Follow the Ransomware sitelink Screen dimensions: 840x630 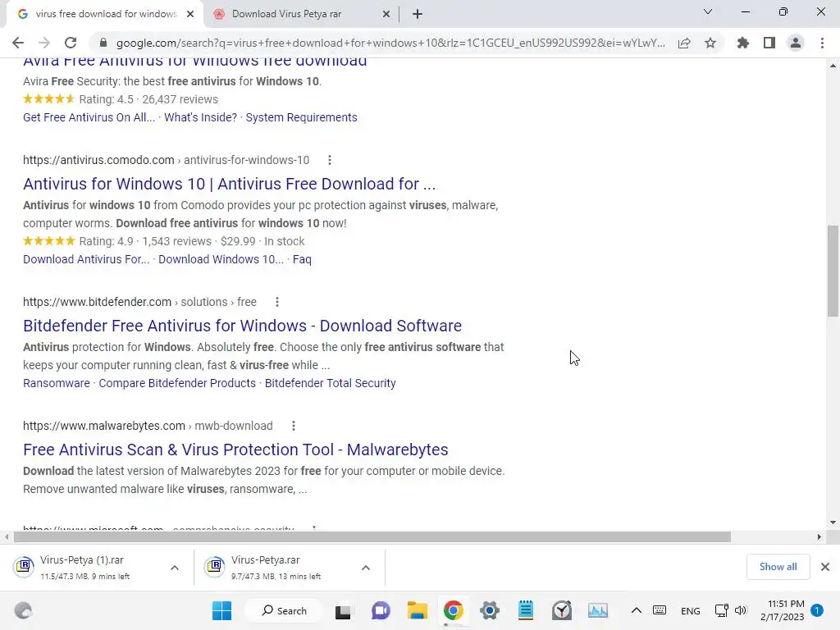[57, 383]
